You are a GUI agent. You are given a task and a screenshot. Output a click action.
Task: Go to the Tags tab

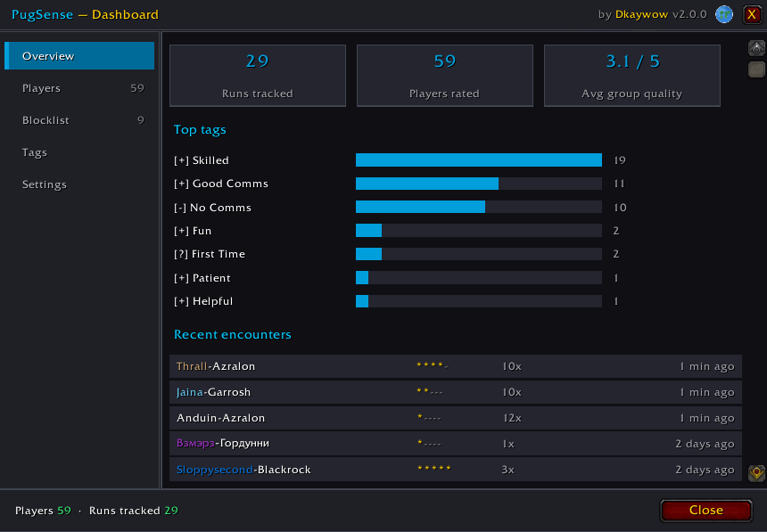pyautogui.click(x=79, y=152)
